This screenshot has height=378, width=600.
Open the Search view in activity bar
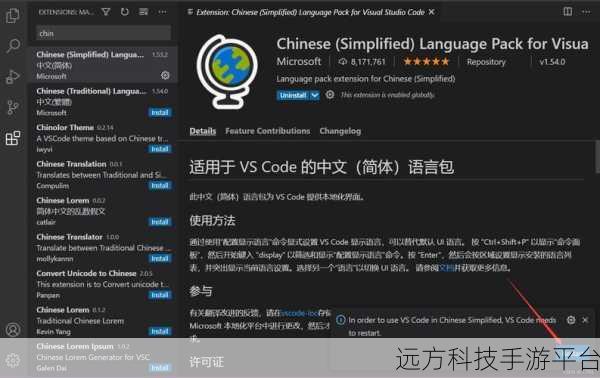(13, 46)
